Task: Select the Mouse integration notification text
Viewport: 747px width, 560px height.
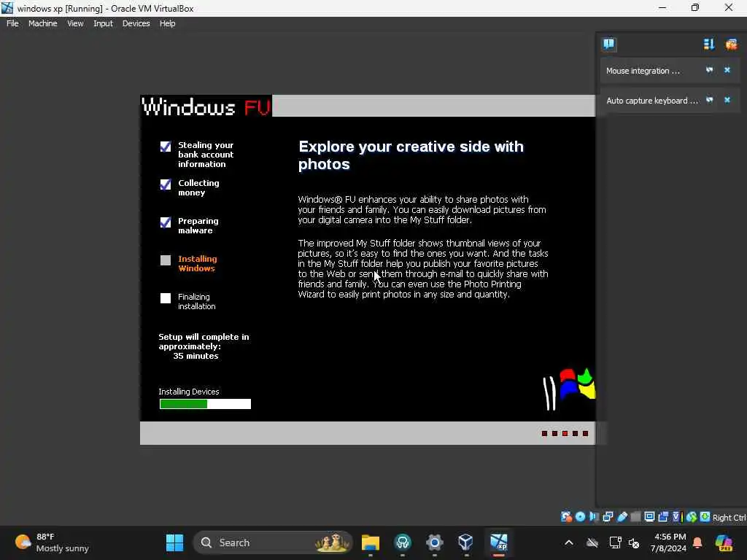Action: (x=643, y=71)
